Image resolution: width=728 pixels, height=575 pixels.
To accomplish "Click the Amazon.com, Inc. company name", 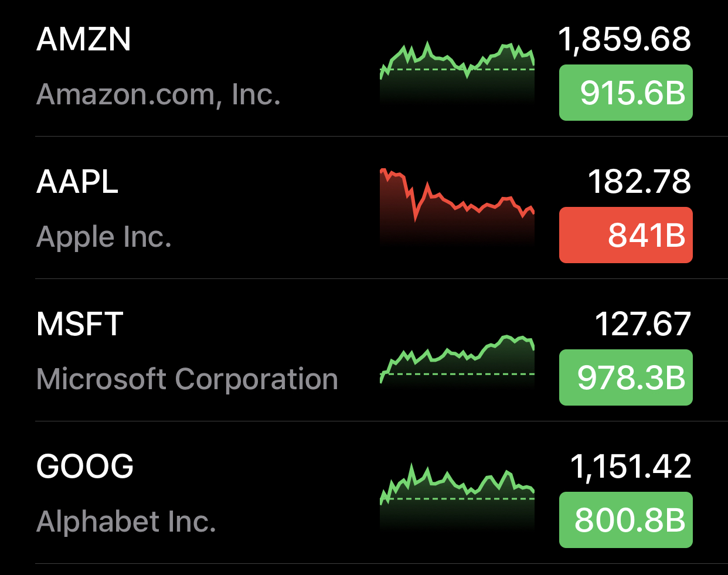I will (x=158, y=94).
